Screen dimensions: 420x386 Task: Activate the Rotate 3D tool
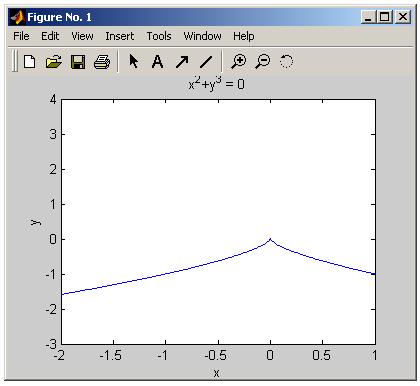(x=286, y=61)
